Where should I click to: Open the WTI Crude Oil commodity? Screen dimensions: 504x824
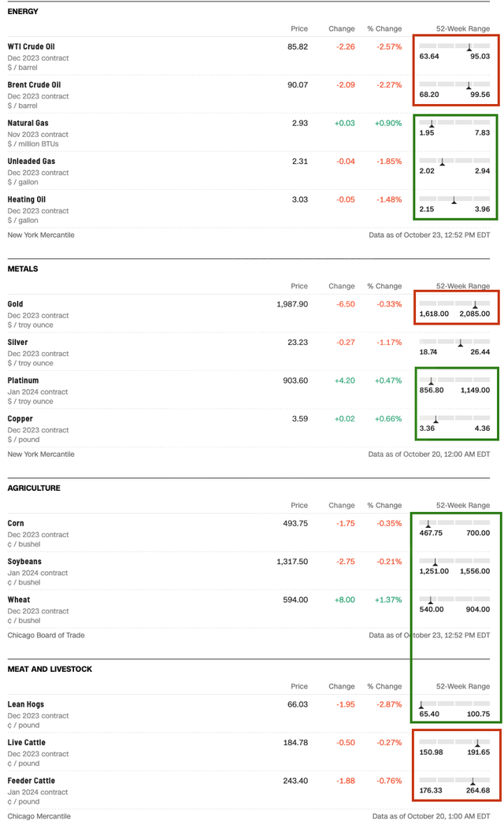31,47
